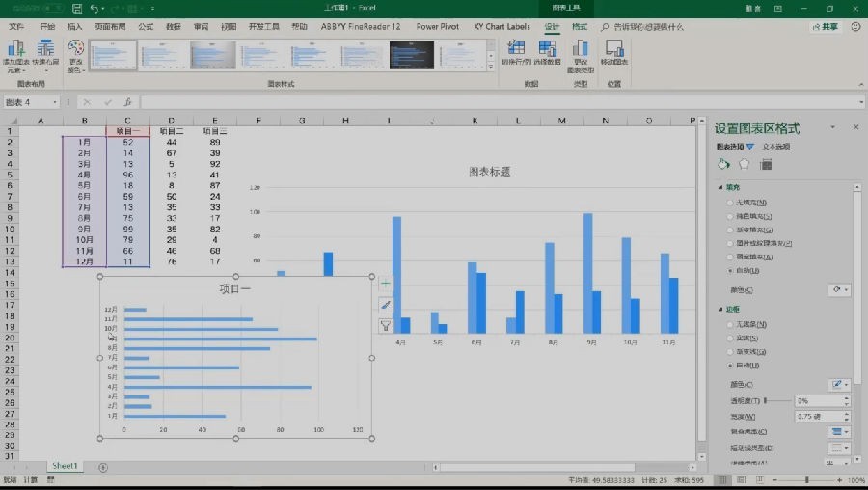This screenshot has height=490, width=868.
Task: Open the fill color dropdown
Action: point(840,289)
